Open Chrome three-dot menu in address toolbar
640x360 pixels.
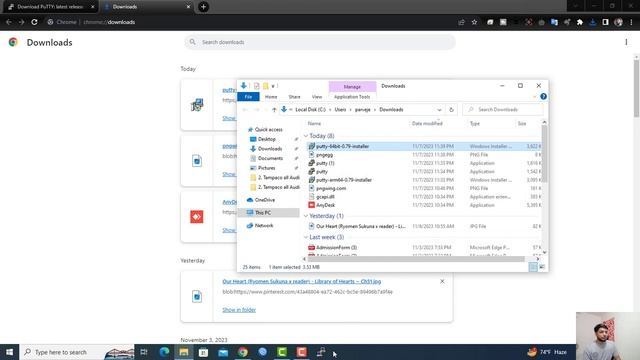(631, 22)
